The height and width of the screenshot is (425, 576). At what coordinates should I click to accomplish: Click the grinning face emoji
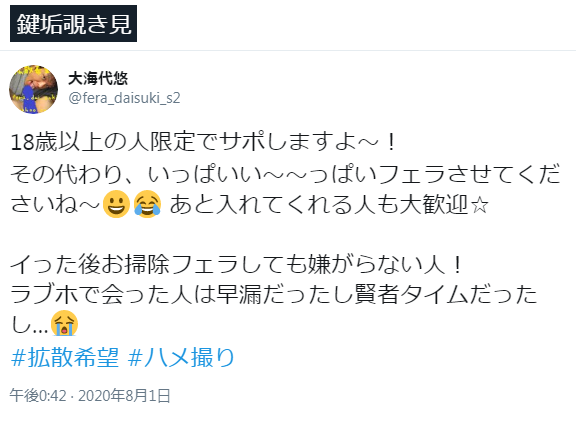click(x=116, y=204)
